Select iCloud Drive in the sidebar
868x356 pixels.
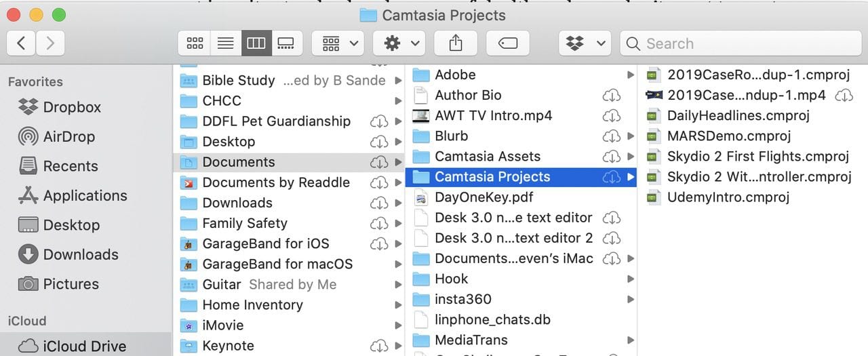pyautogui.click(x=84, y=346)
